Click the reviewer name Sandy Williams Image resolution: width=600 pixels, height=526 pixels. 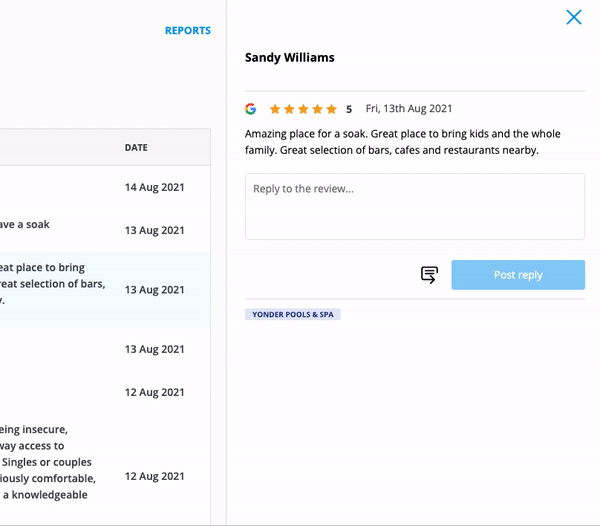pyautogui.click(x=290, y=58)
